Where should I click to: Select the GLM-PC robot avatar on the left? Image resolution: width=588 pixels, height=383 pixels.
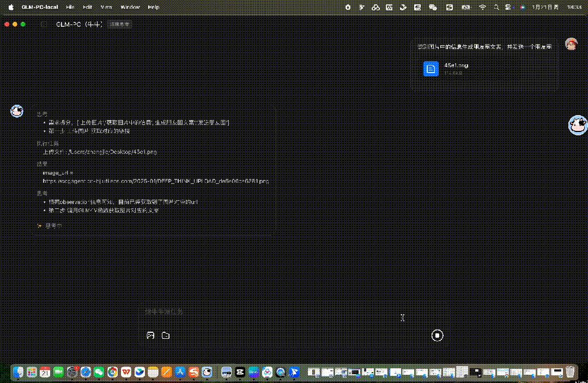click(16, 111)
